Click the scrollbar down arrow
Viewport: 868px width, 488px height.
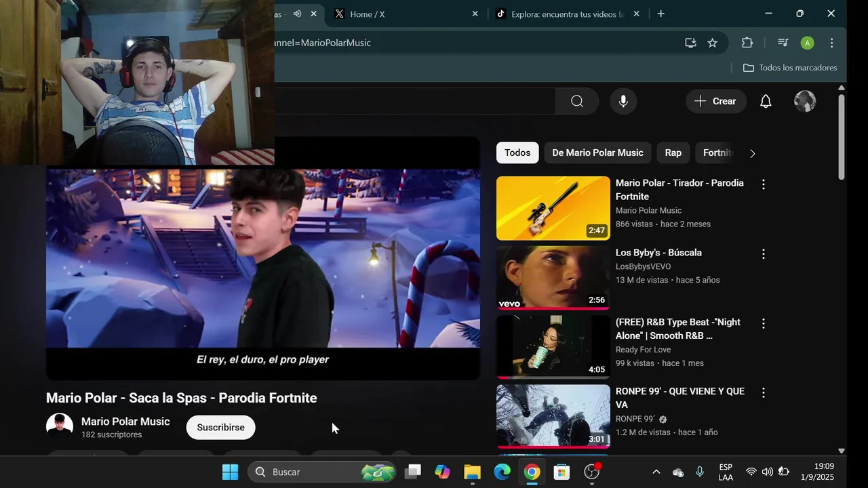point(842,451)
